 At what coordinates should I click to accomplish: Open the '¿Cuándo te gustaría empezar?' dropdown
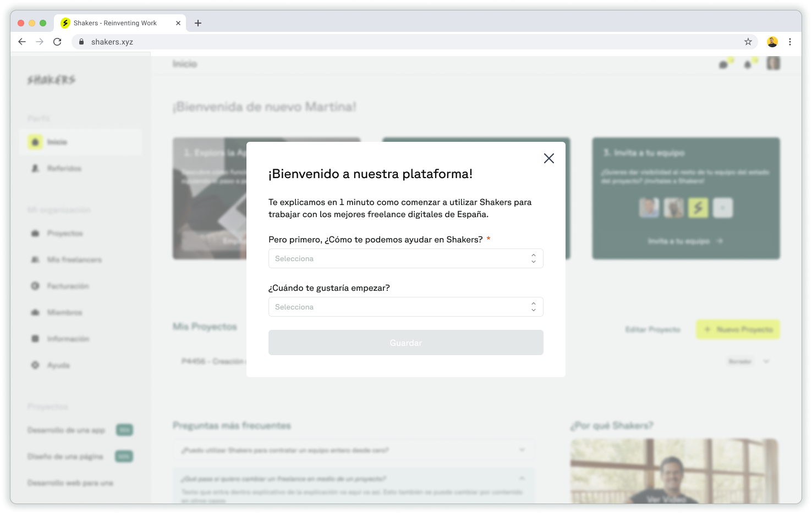point(405,307)
